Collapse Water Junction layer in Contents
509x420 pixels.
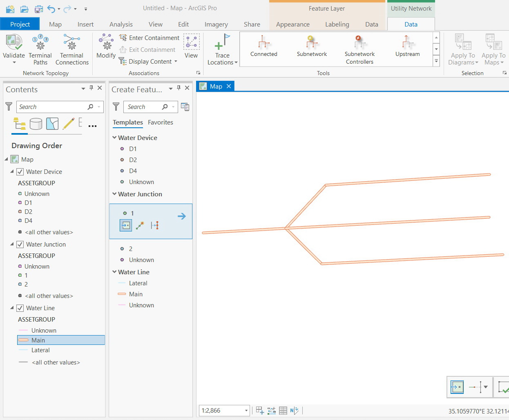[x=12, y=244]
